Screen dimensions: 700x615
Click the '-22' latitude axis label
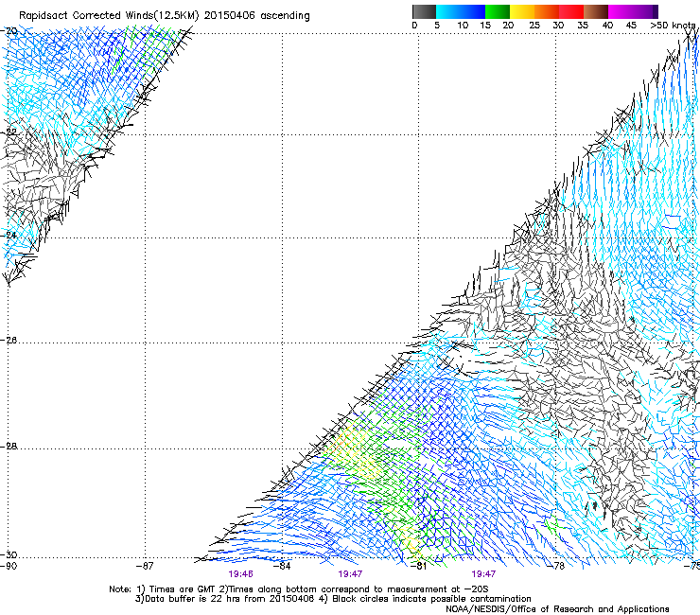pos(9,132)
